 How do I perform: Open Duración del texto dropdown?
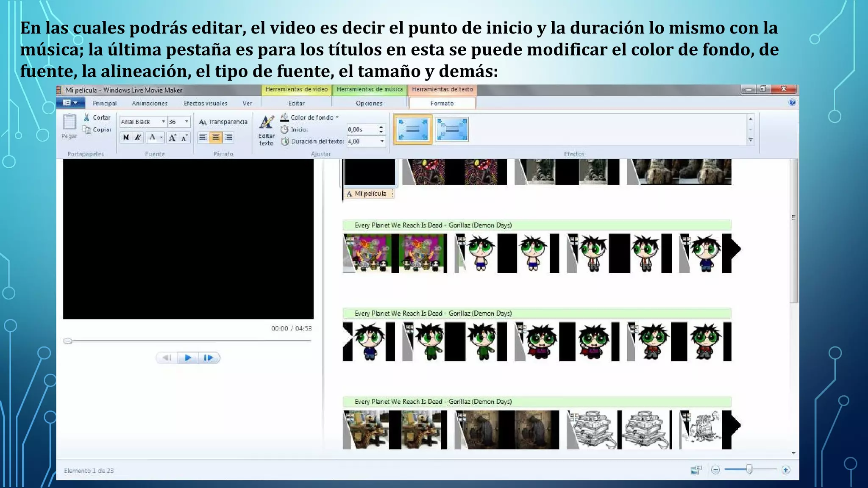pyautogui.click(x=382, y=141)
